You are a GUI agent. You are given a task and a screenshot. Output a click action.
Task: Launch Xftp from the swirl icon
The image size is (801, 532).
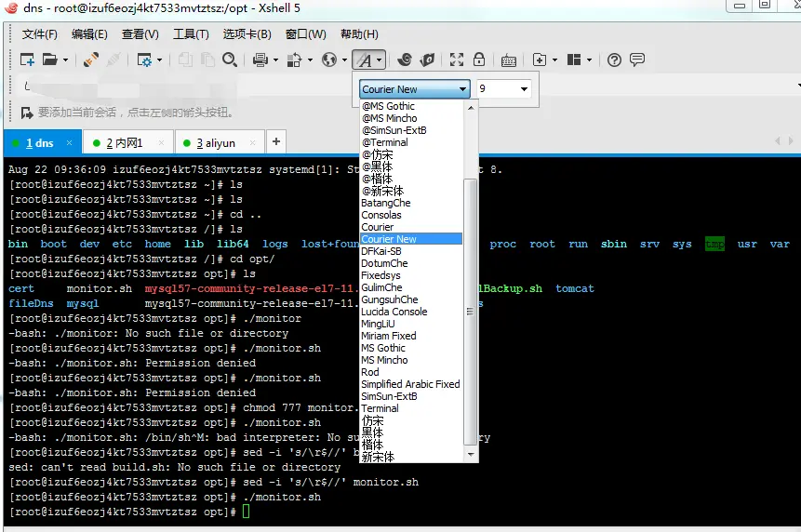click(405, 60)
